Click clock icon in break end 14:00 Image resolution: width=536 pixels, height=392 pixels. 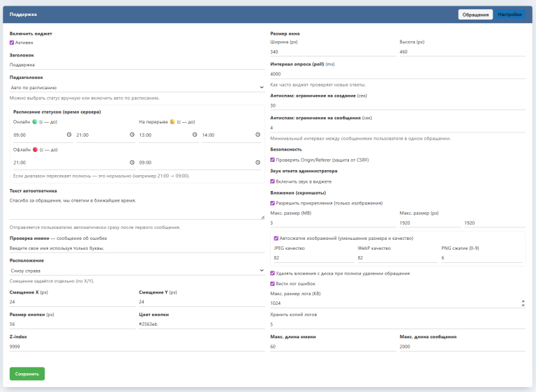coord(258,135)
